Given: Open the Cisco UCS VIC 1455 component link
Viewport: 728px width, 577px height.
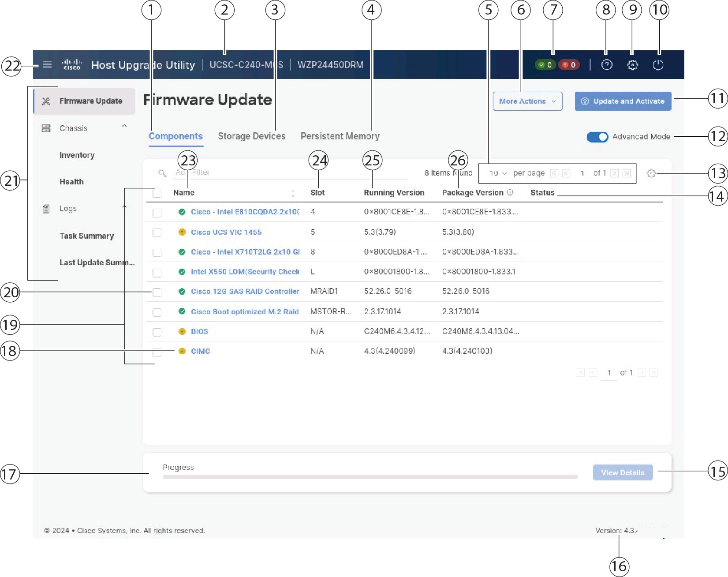Looking at the screenshot, I should pyautogui.click(x=226, y=232).
